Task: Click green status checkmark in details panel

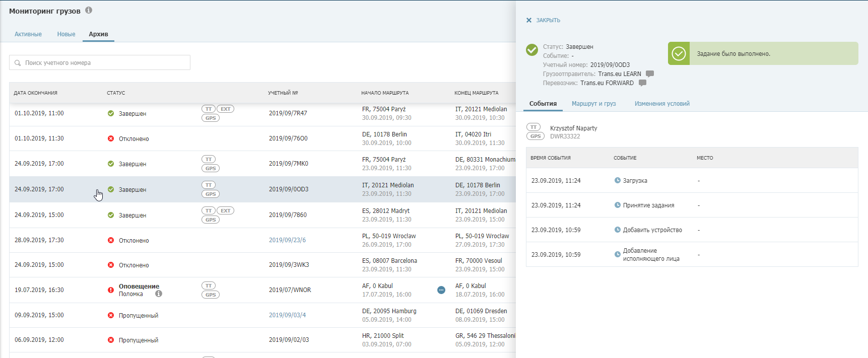Action: (x=532, y=50)
